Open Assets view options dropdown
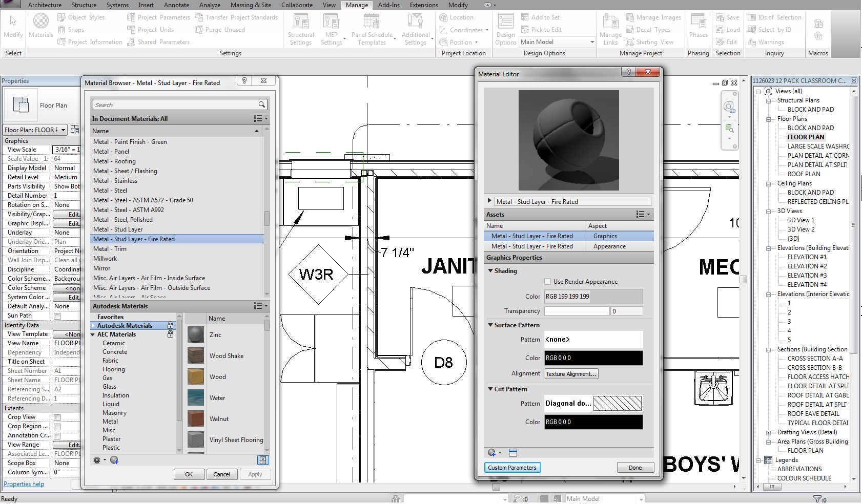862x504 pixels. pos(643,215)
